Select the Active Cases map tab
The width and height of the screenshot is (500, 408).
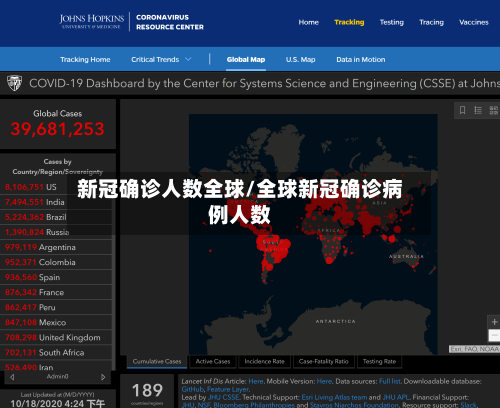pos(213,361)
